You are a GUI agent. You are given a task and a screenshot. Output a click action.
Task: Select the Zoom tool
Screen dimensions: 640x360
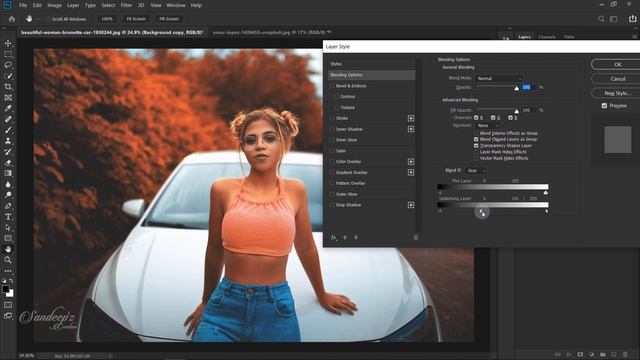(8, 260)
